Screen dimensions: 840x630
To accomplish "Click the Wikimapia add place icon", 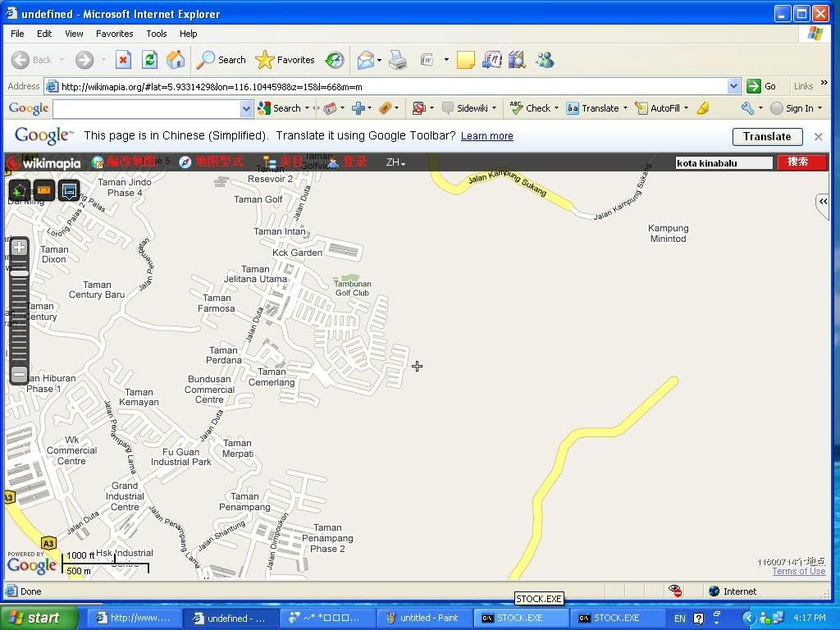I will (19, 191).
